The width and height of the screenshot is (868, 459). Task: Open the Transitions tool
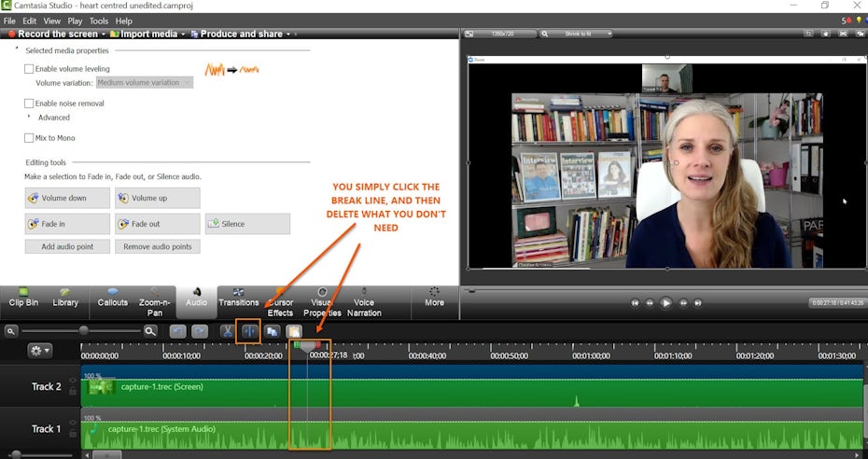(238, 297)
